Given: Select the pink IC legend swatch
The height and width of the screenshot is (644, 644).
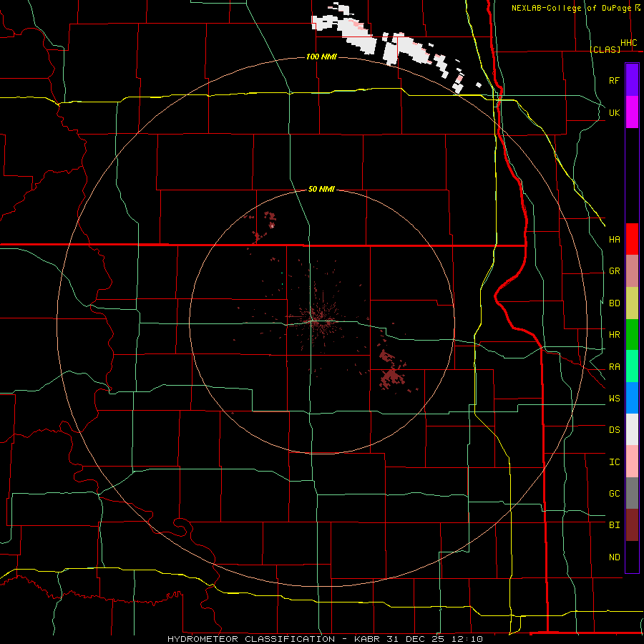Looking at the screenshot, I should (632, 462).
